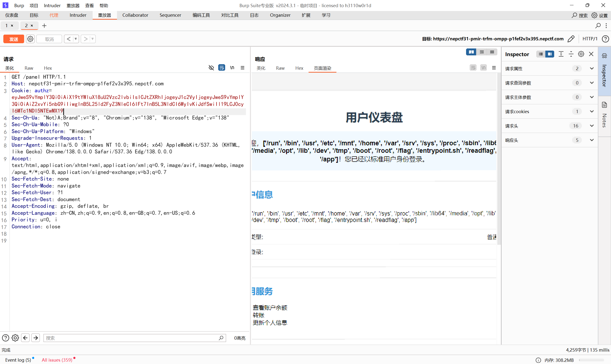Open the forward history dropdown arrow
The height and width of the screenshot is (364, 611).
(92, 39)
